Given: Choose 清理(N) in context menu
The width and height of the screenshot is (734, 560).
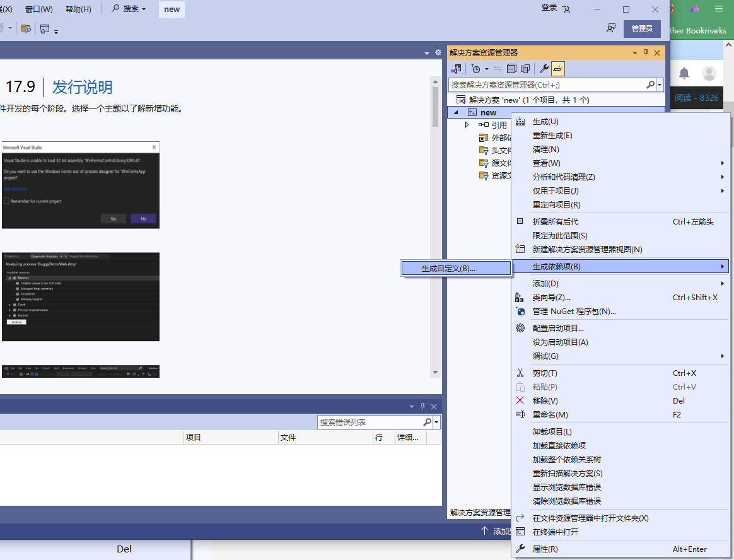Looking at the screenshot, I should [x=620, y=149].
